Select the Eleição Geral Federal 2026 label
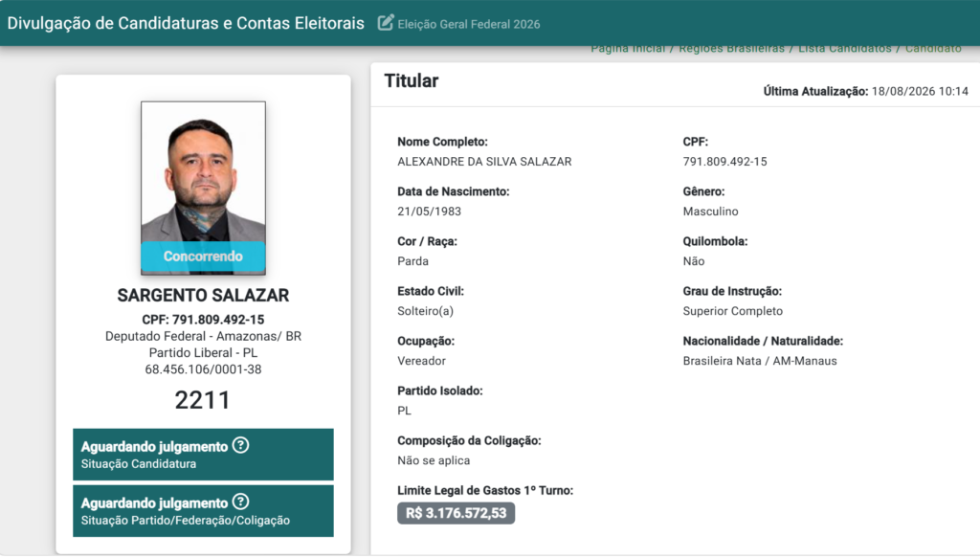This screenshot has height=558, width=980. [x=469, y=24]
